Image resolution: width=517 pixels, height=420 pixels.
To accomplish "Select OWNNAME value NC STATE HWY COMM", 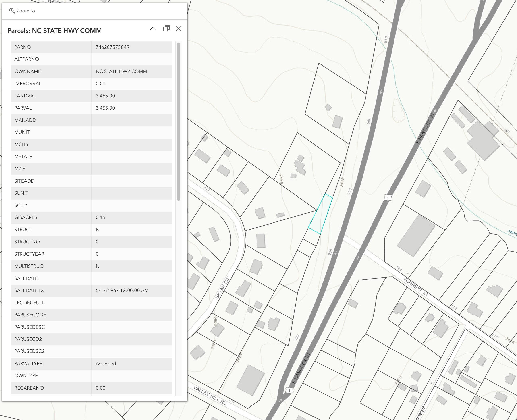I will point(121,71).
